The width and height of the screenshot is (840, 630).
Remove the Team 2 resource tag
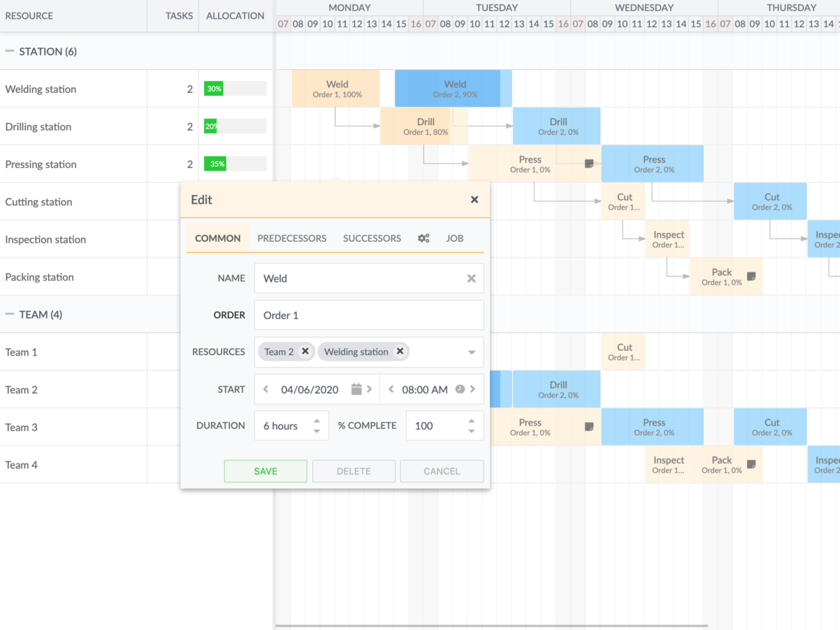[x=305, y=352]
